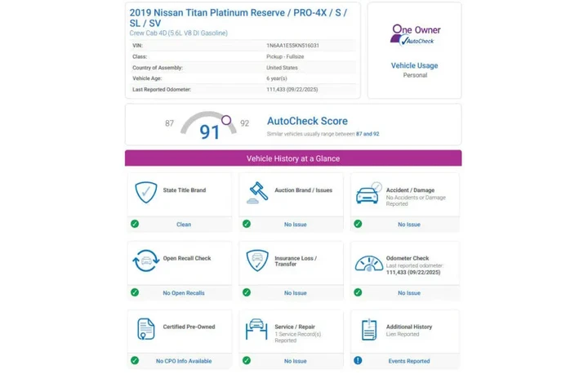This screenshot has width=588, height=392.
Task: Open the Events Reported link
Action: pos(409,361)
